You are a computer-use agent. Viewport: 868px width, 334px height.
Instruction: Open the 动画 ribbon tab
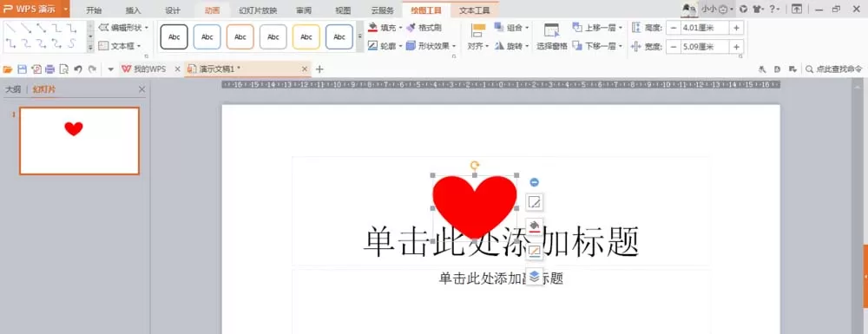pos(212,10)
